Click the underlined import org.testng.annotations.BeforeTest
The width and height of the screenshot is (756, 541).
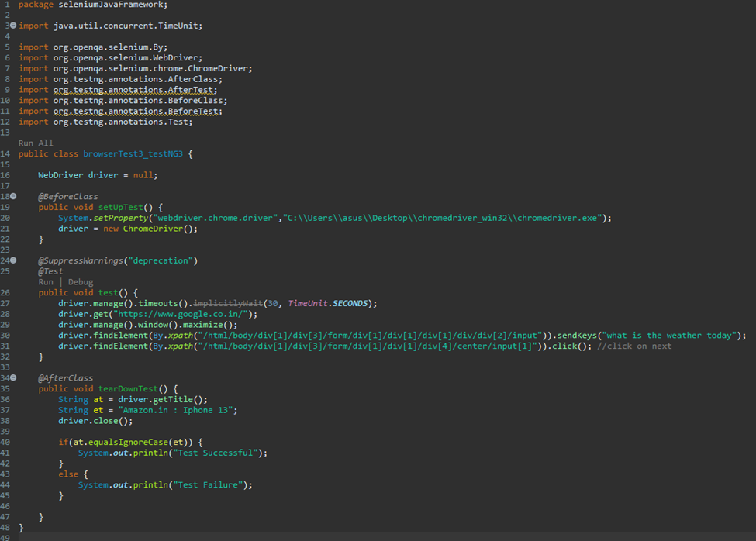137,112
